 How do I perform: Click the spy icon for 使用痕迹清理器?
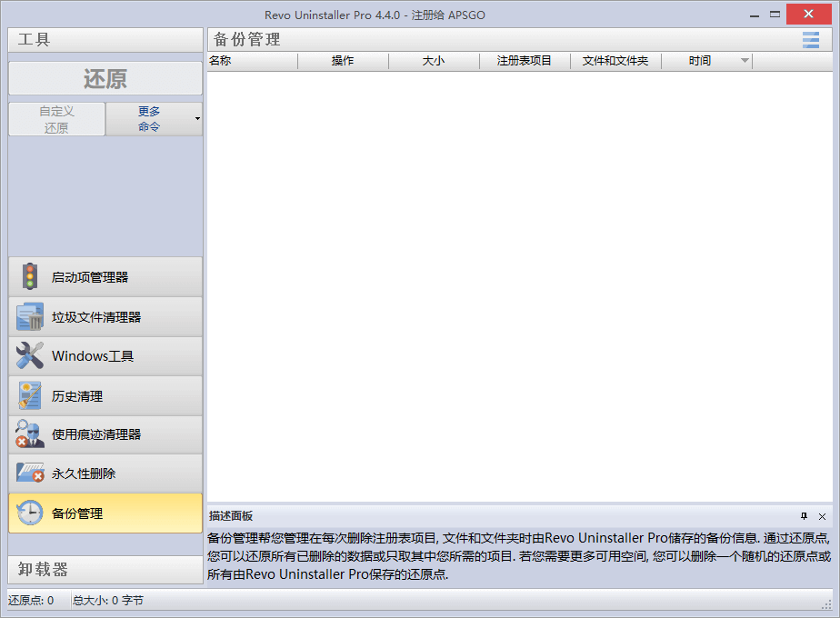click(30, 434)
